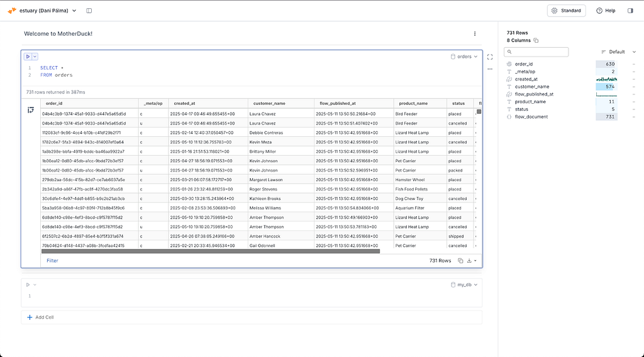Screen dimensions: 644x357
Task: Open the Help menu
Action: pyautogui.click(x=606, y=11)
